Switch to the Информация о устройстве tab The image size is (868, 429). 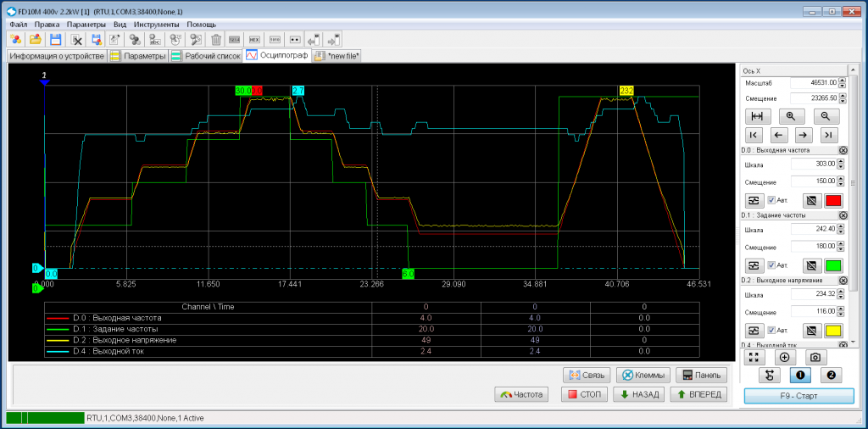[x=57, y=56]
